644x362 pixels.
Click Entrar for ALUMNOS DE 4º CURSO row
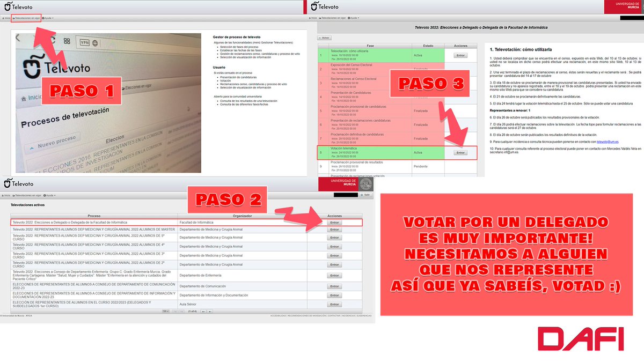point(334,247)
